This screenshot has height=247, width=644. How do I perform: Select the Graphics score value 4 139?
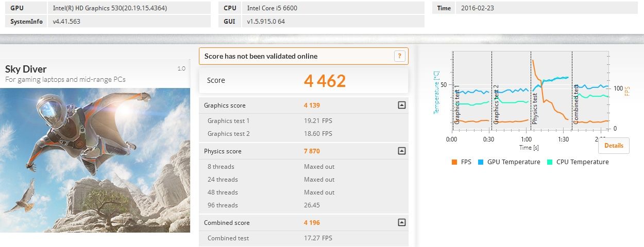tap(312, 105)
